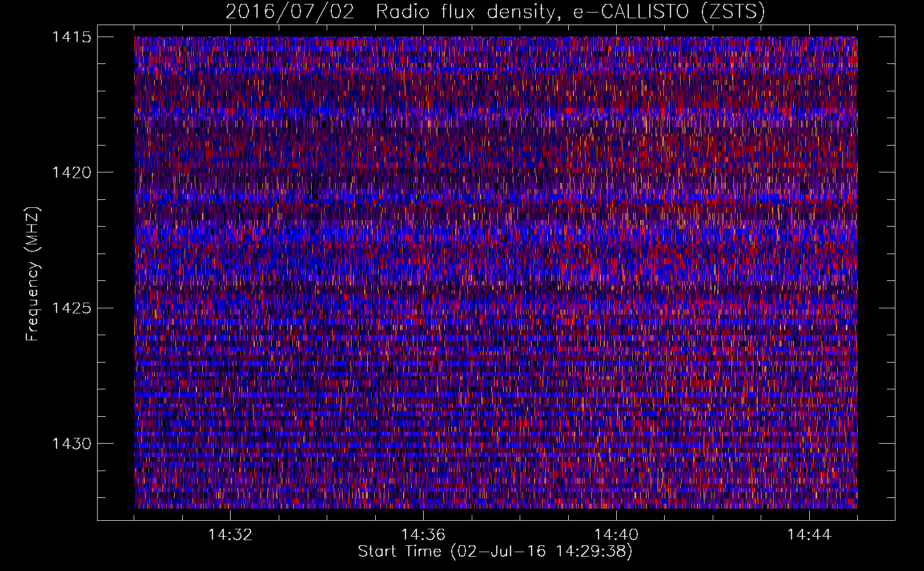Click the 14:44 time tick label

tap(809, 535)
